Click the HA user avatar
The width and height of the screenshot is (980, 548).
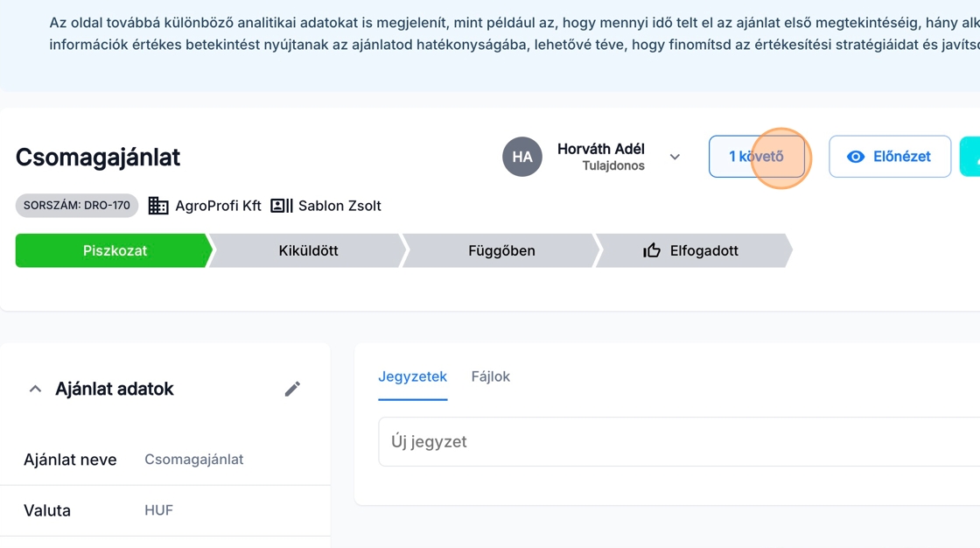tap(522, 158)
